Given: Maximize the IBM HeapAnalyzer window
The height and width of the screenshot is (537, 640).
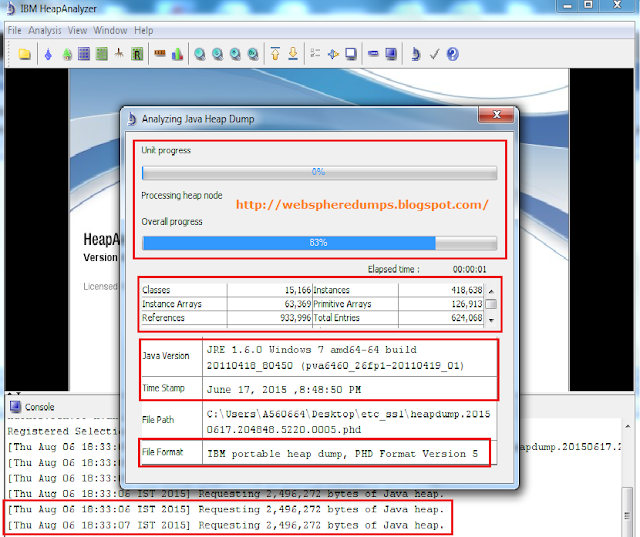Looking at the screenshot, I should [x=588, y=5].
